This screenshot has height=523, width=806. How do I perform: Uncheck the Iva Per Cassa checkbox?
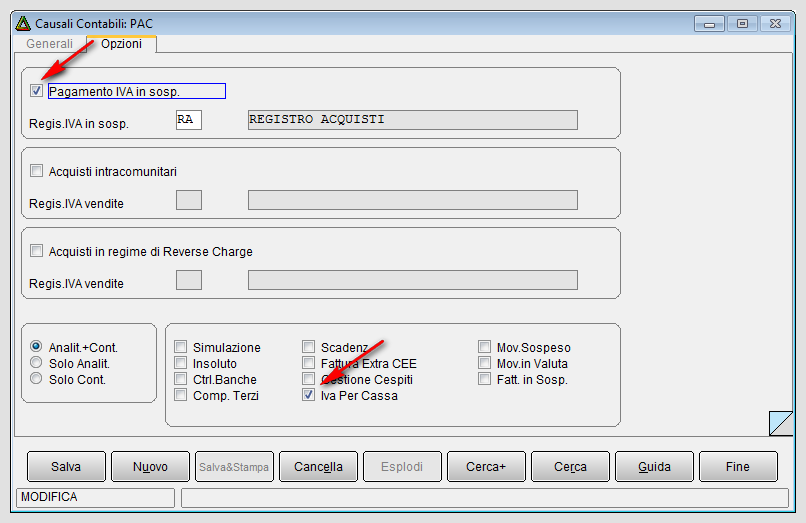coord(308,395)
